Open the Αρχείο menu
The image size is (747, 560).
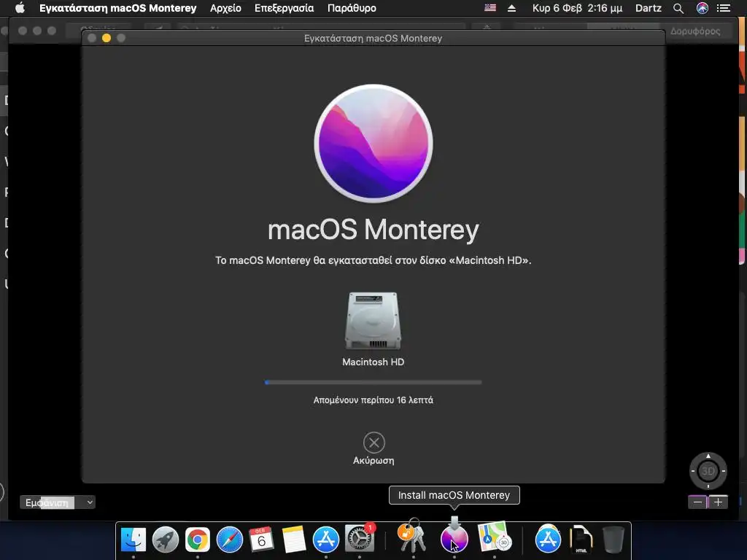point(226,8)
